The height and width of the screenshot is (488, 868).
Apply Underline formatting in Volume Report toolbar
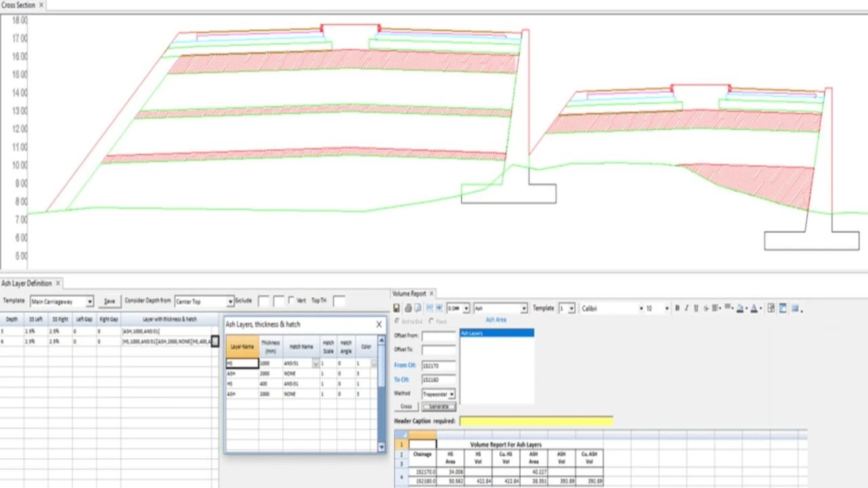click(x=696, y=308)
